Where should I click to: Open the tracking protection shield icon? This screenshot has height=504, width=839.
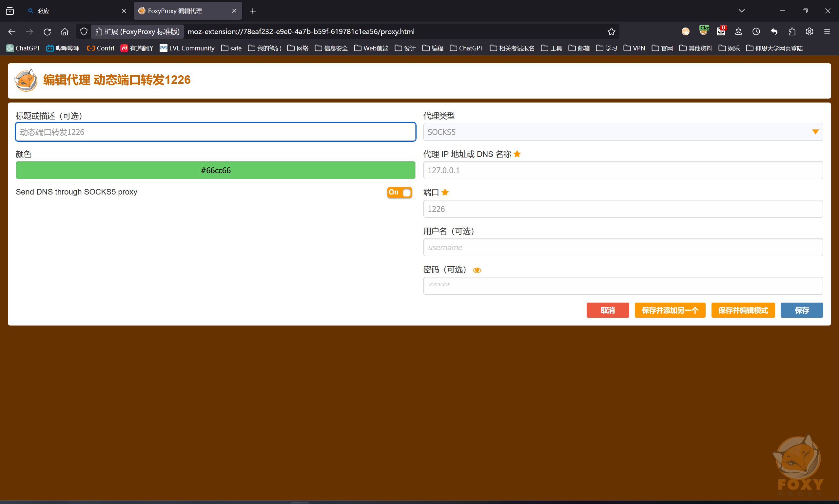pos(84,31)
